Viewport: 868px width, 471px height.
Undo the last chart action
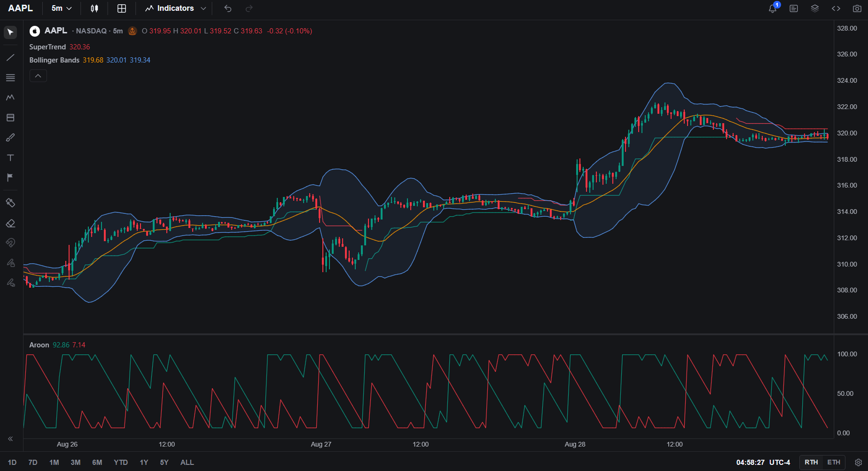[228, 8]
